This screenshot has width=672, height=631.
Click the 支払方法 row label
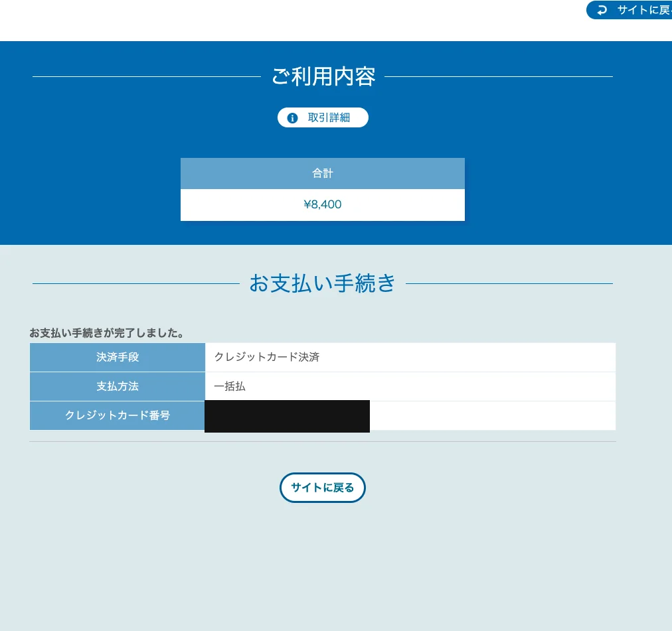[x=118, y=386]
